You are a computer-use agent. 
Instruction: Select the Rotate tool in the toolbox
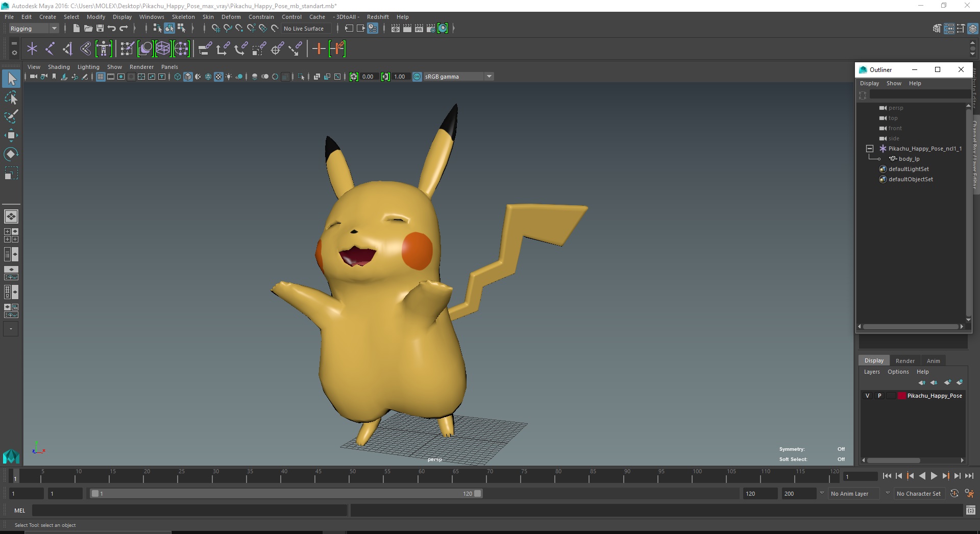(x=11, y=154)
